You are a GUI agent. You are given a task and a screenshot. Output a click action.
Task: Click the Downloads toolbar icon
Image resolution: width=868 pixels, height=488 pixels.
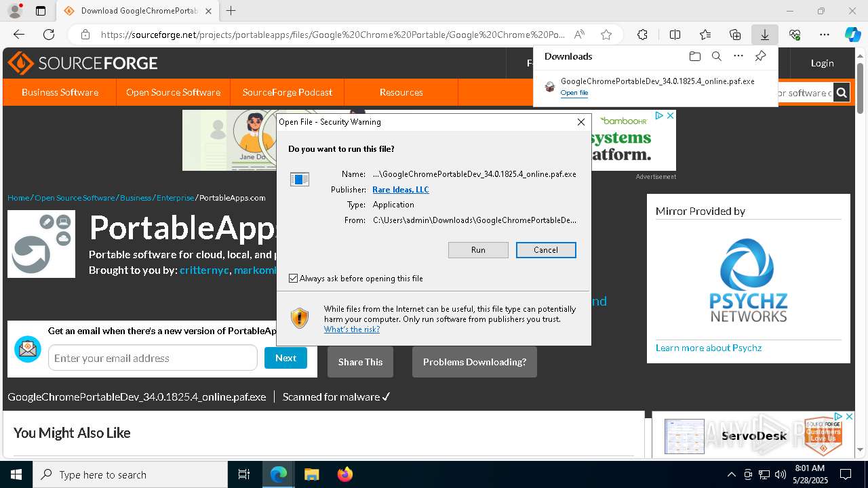[764, 35]
